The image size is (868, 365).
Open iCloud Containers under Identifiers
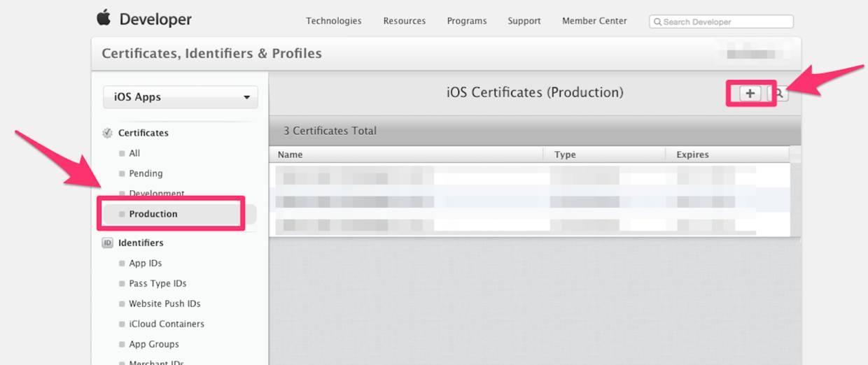167,324
